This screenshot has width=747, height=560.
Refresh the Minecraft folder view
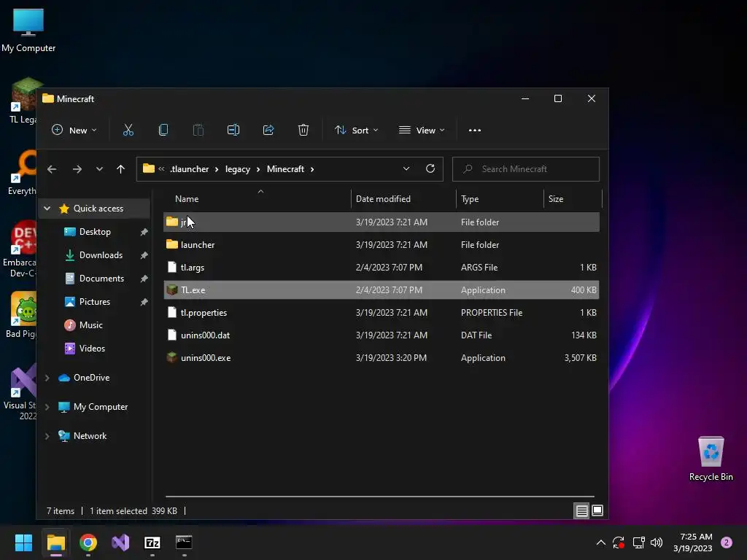(430, 168)
